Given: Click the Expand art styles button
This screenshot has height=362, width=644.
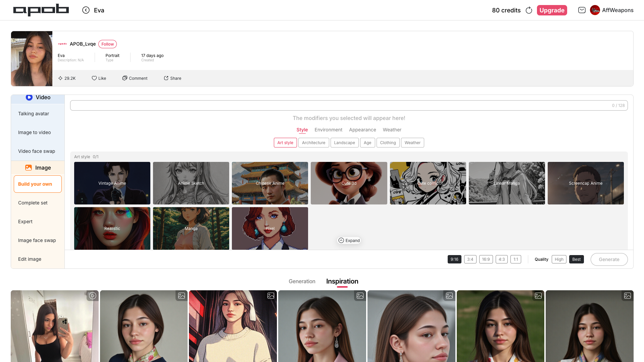Looking at the screenshot, I should [349, 240].
